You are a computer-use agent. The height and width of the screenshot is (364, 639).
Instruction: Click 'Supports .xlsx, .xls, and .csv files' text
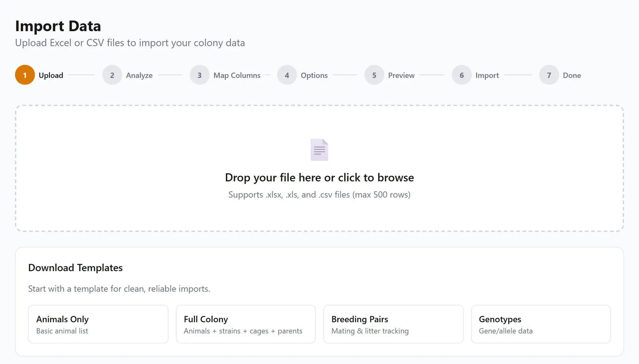[319, 195]
